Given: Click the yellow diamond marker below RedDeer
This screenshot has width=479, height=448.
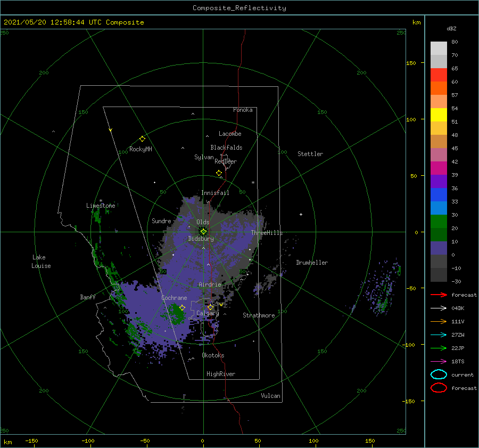Looking at the screenshot, I should point(219,173).
